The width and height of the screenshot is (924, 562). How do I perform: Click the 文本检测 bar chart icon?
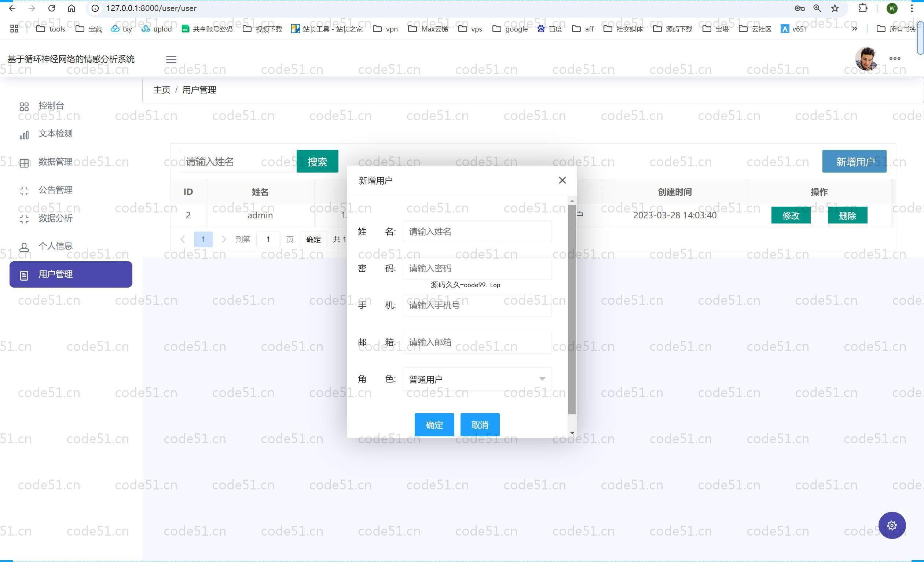24,135
